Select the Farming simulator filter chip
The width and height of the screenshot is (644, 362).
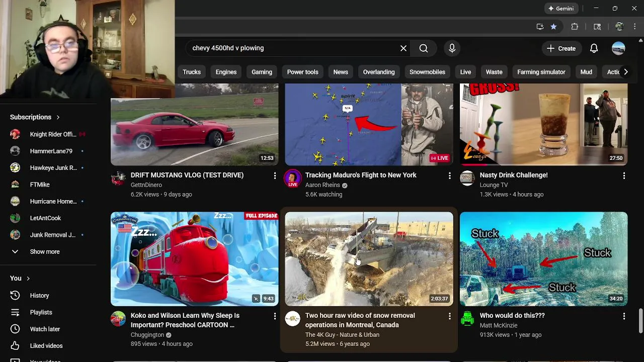(541, 72)
